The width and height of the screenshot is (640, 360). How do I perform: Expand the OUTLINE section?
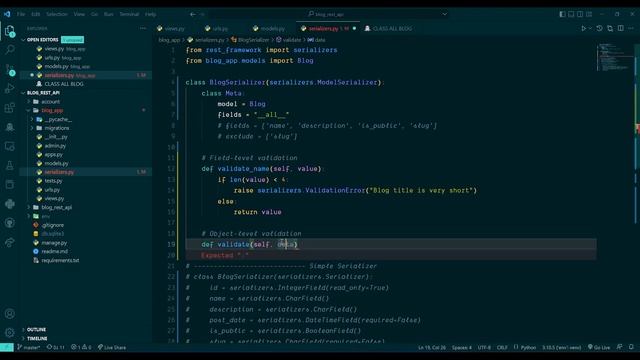point(36,329)
